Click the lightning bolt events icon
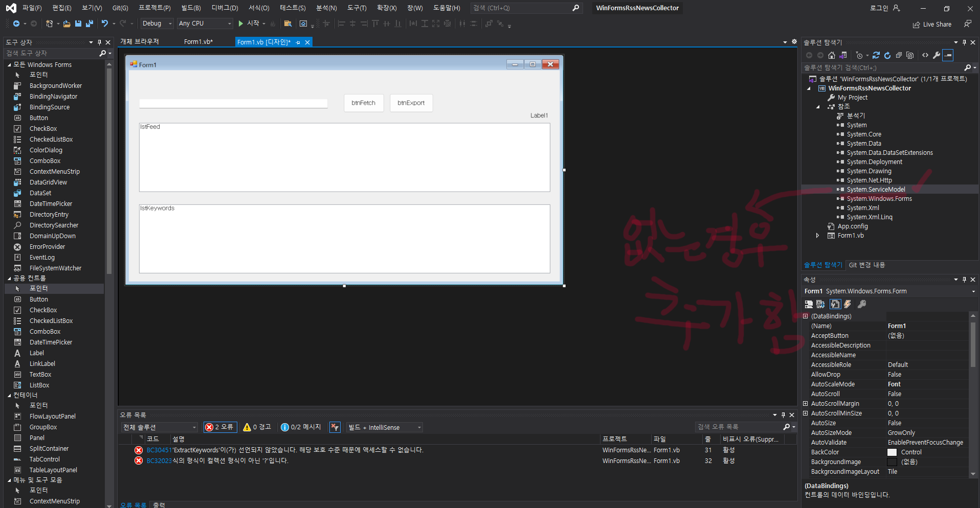Viewport: 980px width, 508px height. point(848,304)
